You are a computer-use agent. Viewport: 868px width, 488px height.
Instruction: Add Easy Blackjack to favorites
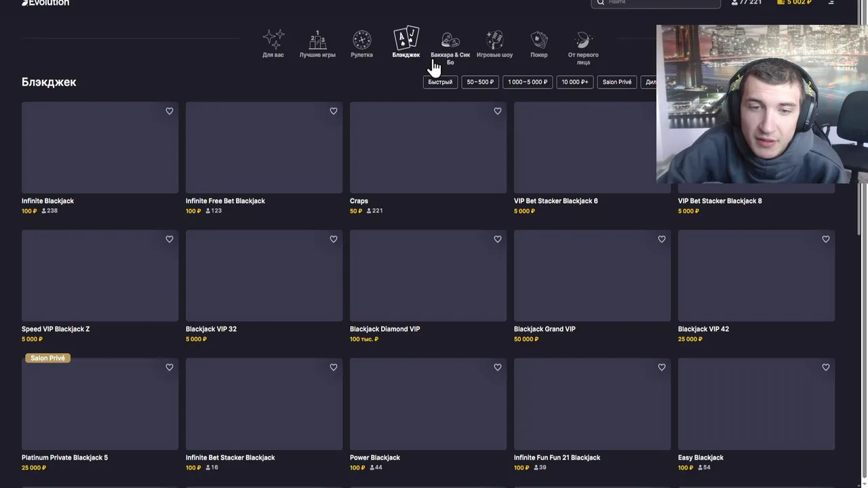pyautogui.click(x=826, y=367)
